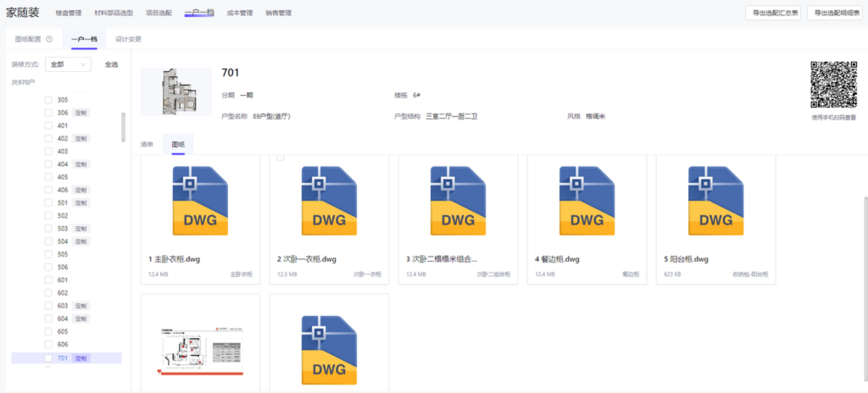Click the 全选 link
Image resolution: width=868 pixels, height=393 pixels.
(x=111, y=64)
